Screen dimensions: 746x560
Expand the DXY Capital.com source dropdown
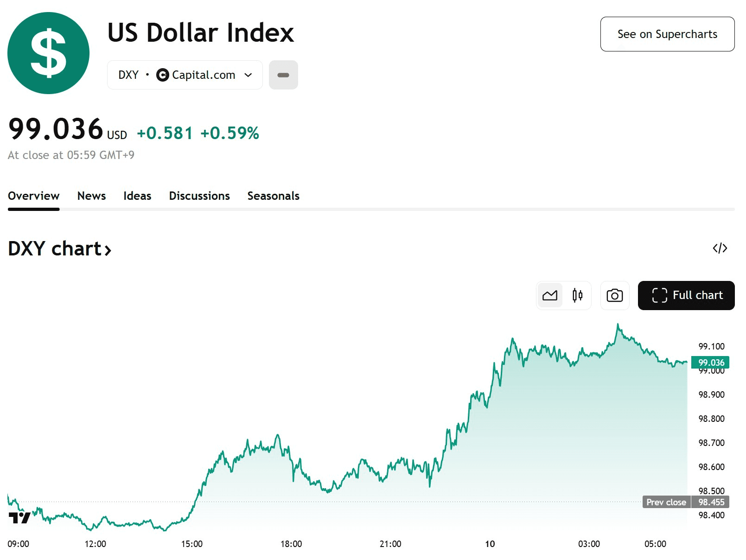click(248, 75)
